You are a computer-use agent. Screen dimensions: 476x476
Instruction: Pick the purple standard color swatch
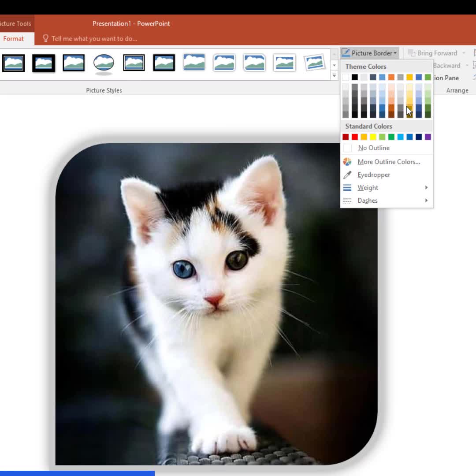[428, 137]
